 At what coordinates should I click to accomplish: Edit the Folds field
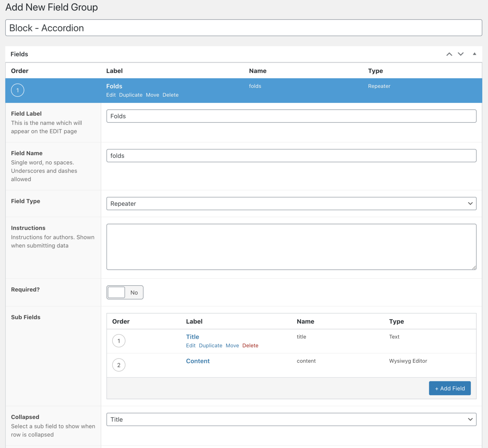[x=111, y=95]
